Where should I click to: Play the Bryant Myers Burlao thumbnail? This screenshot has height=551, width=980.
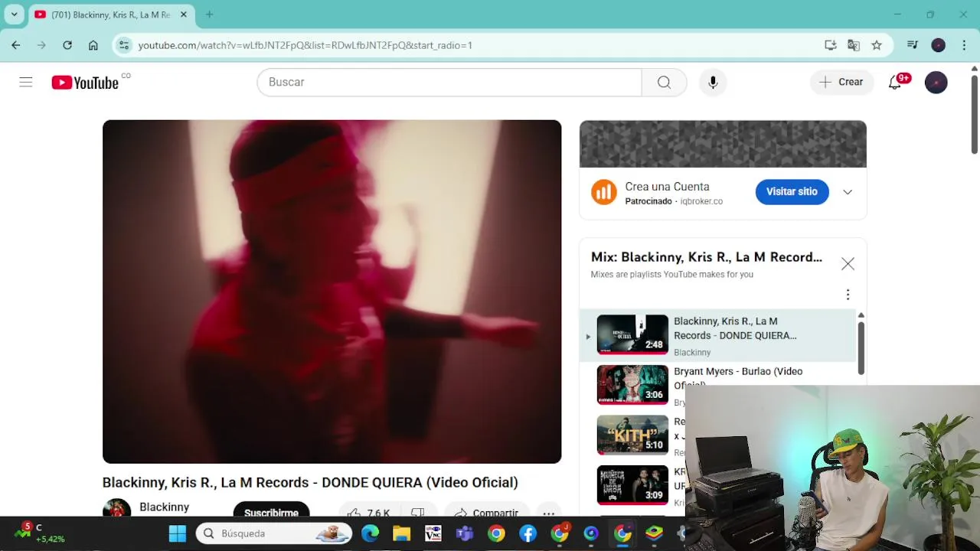pos(632,385)
